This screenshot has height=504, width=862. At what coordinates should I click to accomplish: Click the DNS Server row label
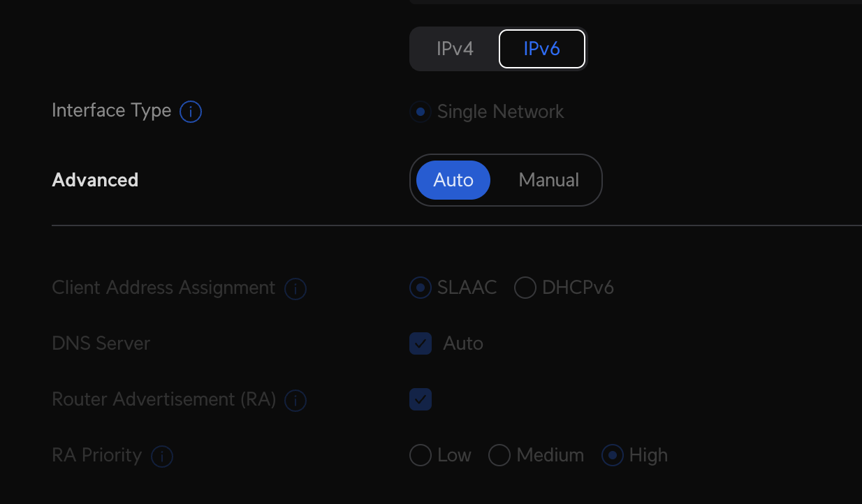pyautogui.click(x=101, y=343)
